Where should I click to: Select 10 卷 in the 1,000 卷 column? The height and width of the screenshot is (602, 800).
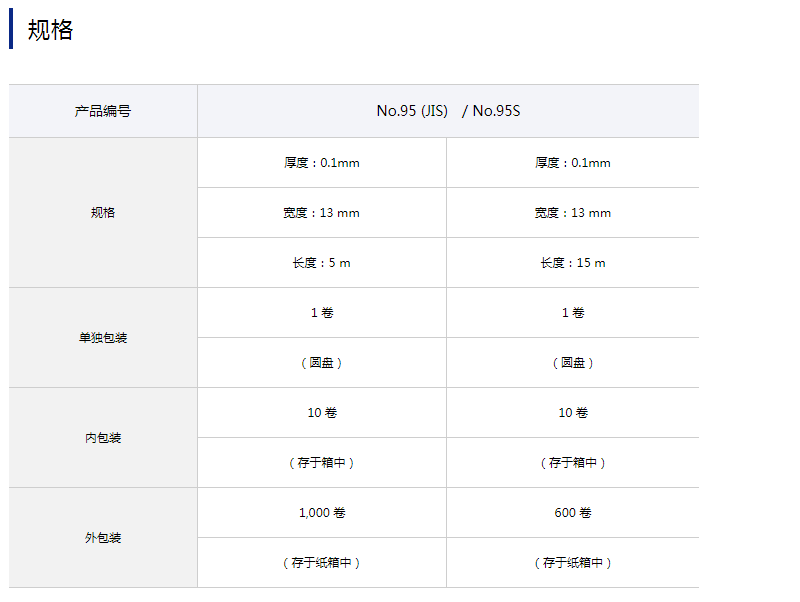pos(322,413)
